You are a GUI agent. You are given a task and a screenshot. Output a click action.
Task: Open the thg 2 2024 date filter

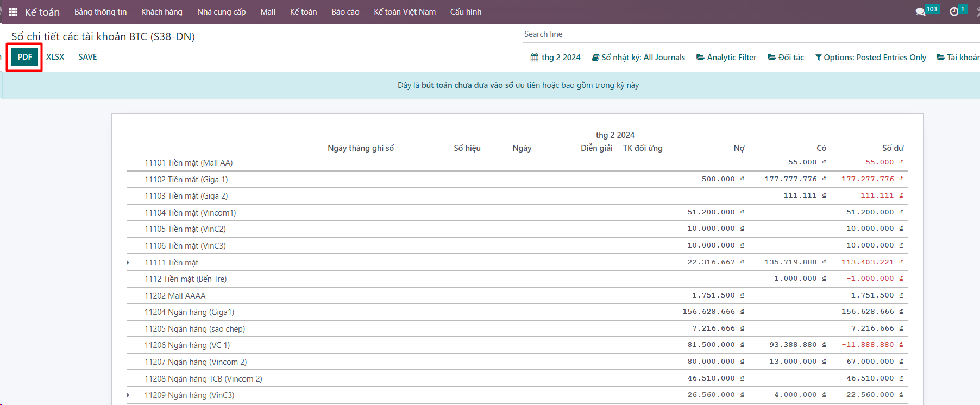click(x=555, y=58)
